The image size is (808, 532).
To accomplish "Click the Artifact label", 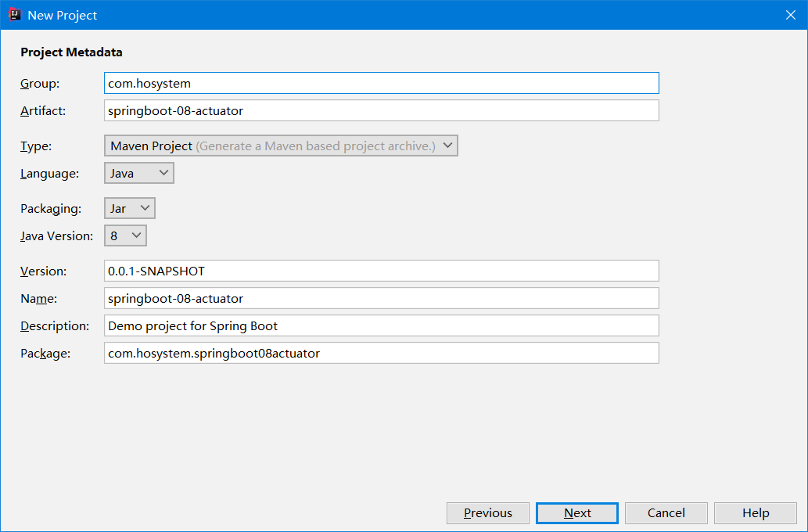I will 43,111.
